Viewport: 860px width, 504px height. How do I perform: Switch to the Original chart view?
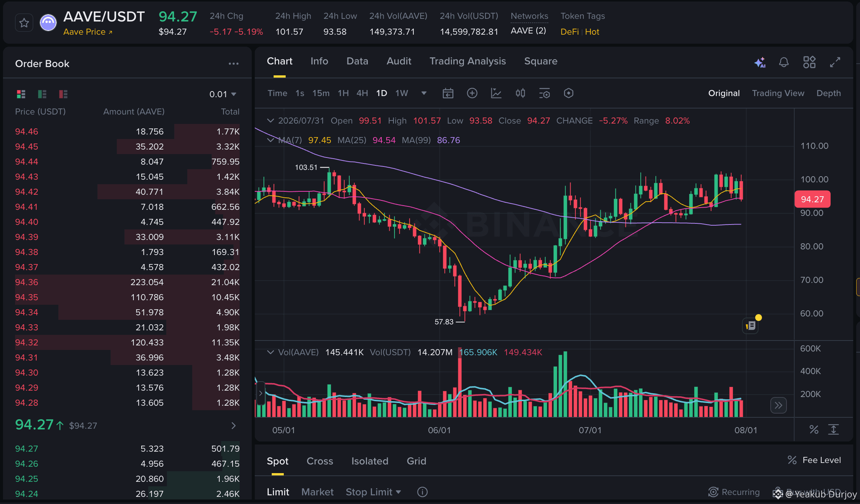724,93
